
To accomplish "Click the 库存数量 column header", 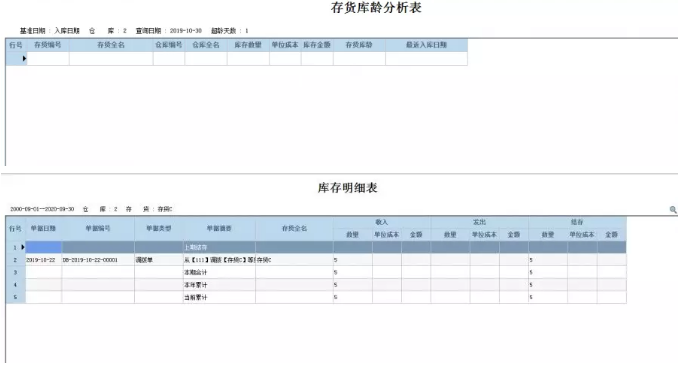I will 248,45.
